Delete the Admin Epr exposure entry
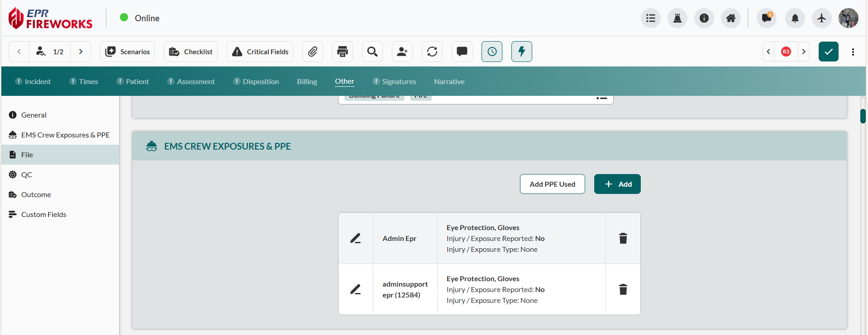The height and width of the screenshot is (335, 868). click(x=623, y=238)
